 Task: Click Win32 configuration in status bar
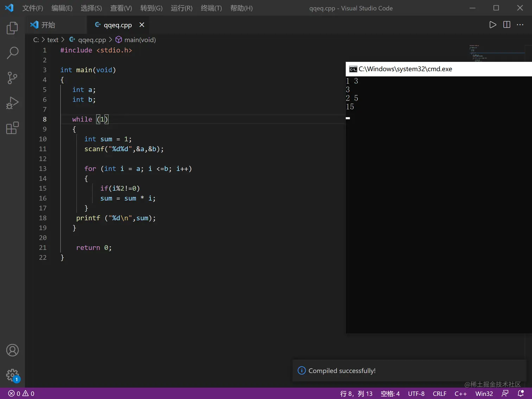pos(484,393)
